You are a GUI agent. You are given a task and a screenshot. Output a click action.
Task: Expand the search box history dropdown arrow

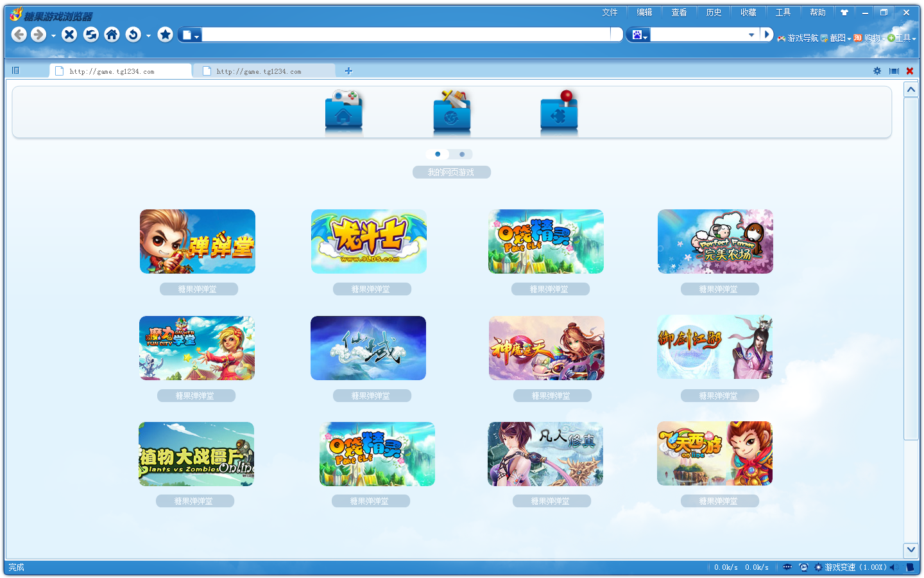pos(751,35)
